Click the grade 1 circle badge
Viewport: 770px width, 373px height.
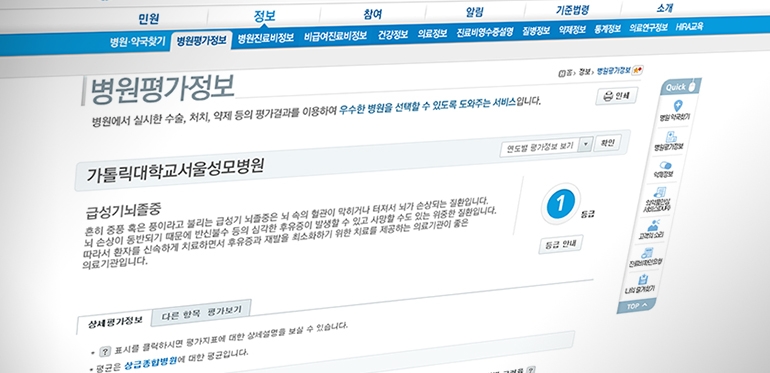(x=560, y=204)
